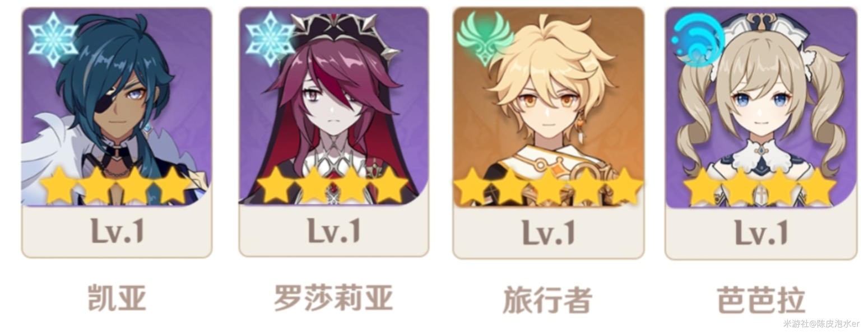Click the name label 罗莎莉亚
Screen dimensions: 868x336
pyautogui.click(x=333, y=297)
